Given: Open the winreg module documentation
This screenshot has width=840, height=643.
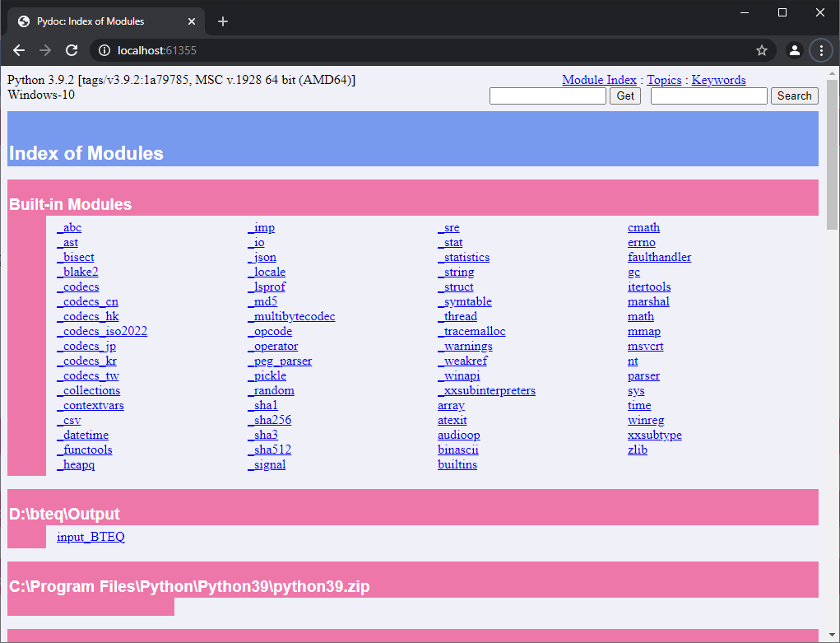Looking at the screenshot, I should pos(646,420).
